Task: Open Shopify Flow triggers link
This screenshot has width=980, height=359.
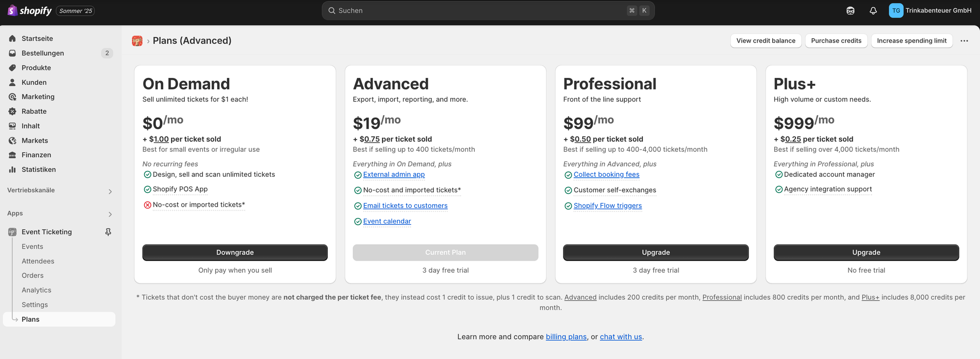Action: coord(608,206)
